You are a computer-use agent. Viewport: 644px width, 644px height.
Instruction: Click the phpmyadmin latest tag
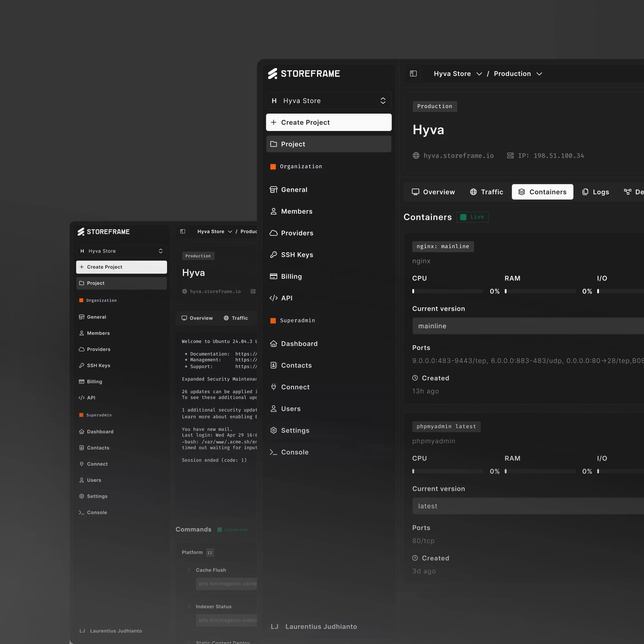point(446,426)
